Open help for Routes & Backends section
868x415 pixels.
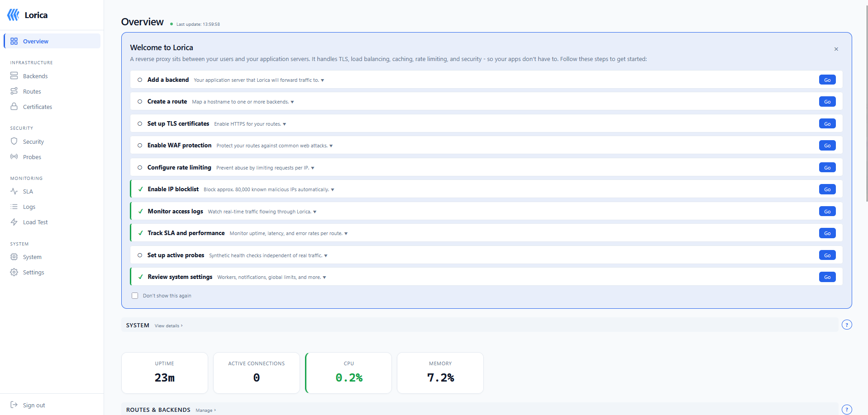click(847, 410)
